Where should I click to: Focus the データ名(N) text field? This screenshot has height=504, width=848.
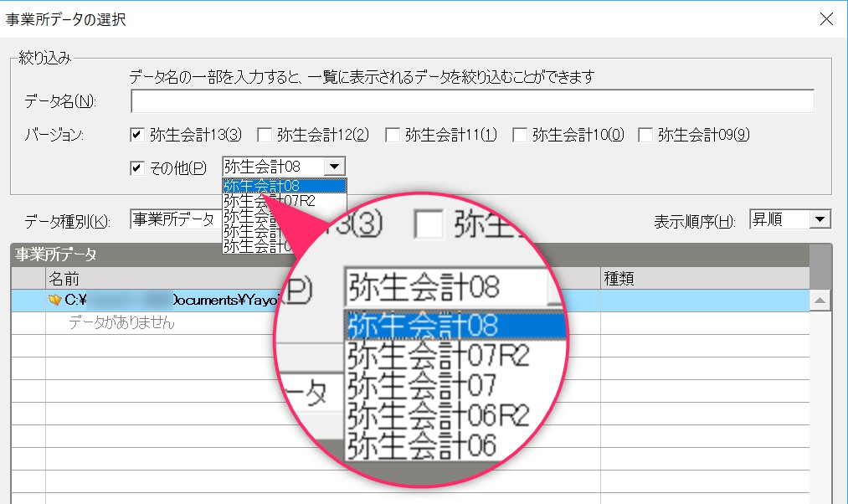472,101
